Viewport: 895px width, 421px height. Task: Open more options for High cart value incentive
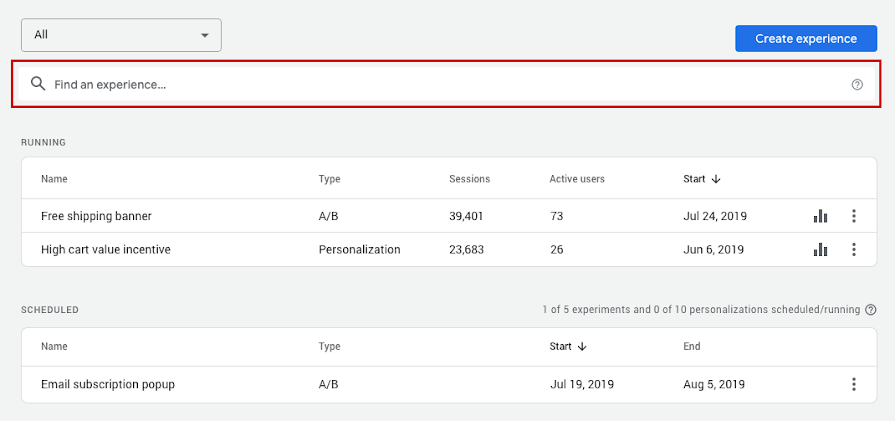pyautogui.click(x=853, y=250)
